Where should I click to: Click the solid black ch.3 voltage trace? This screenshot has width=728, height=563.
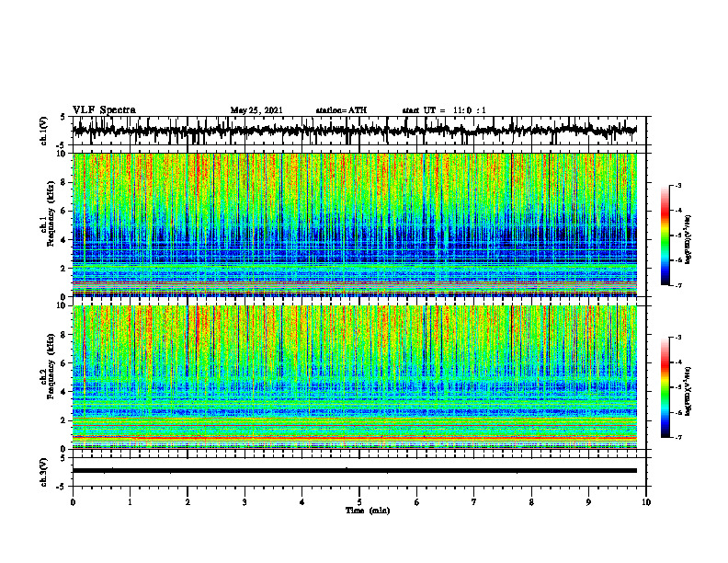pyautogui.click(x=355, y=471)
